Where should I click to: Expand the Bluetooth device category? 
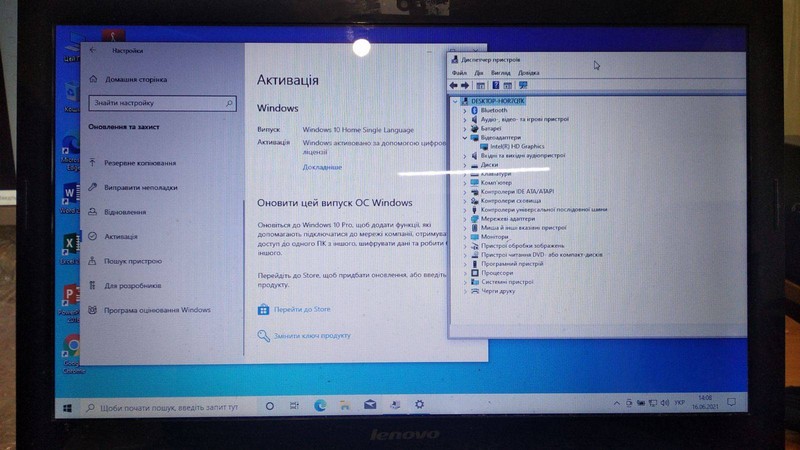click(x=465, y=110)
